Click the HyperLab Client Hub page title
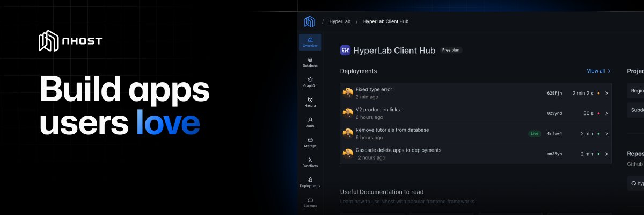 tap(394, 51)
